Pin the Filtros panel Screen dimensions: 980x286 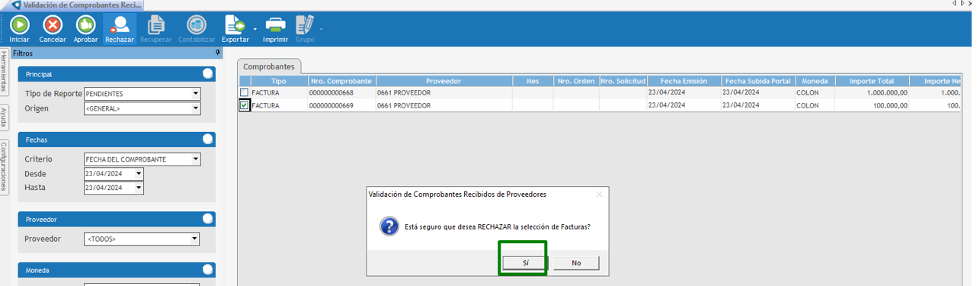coord(217,53)
